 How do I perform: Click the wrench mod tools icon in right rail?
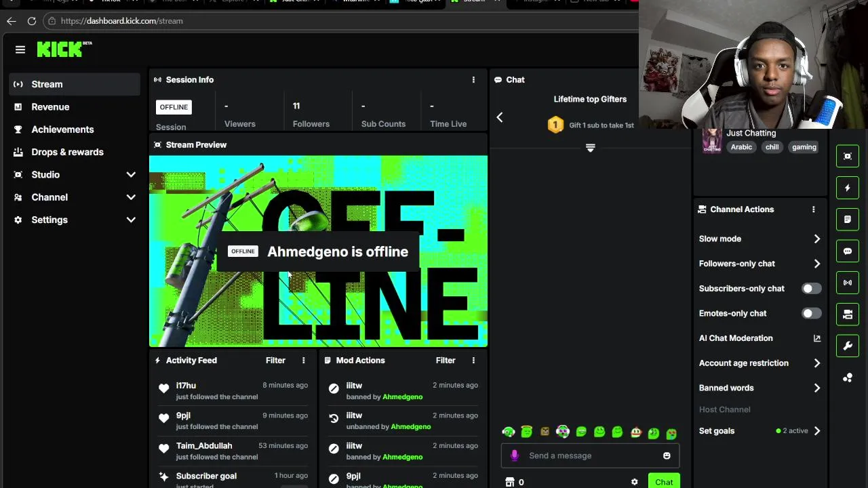[x=848, y=346]
